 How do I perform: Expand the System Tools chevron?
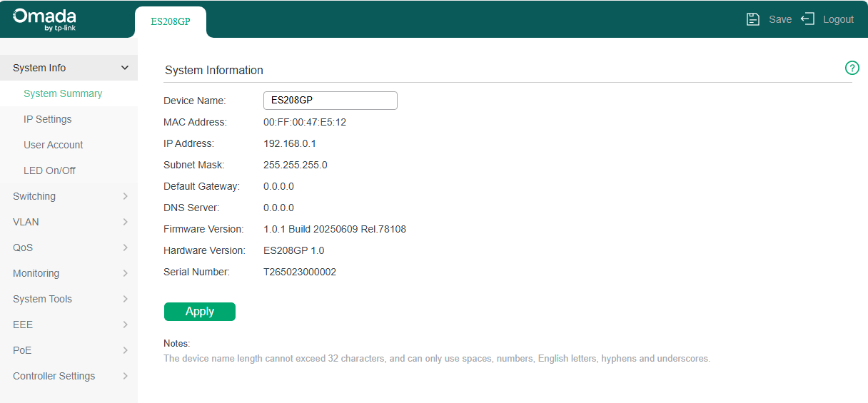(125, 299)
